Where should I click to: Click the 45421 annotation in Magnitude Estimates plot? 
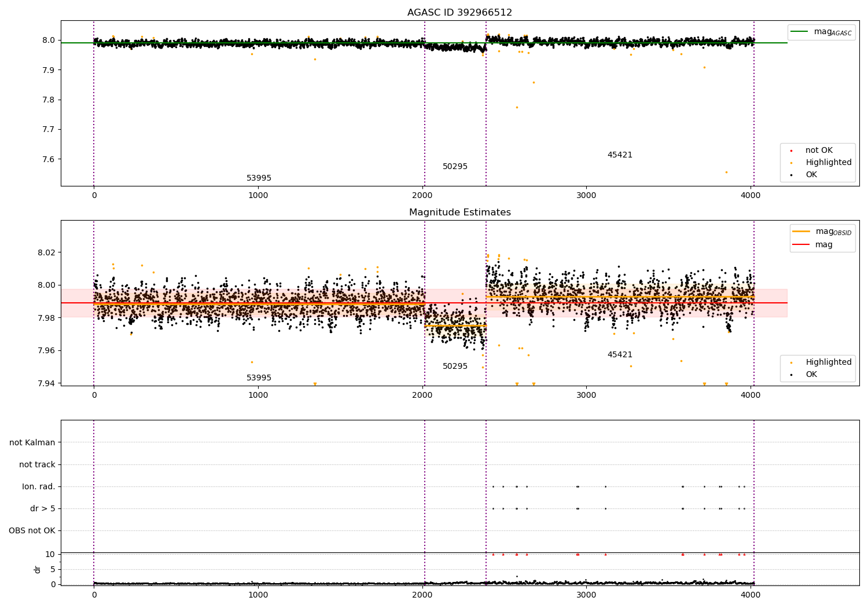tap(620, 355)
